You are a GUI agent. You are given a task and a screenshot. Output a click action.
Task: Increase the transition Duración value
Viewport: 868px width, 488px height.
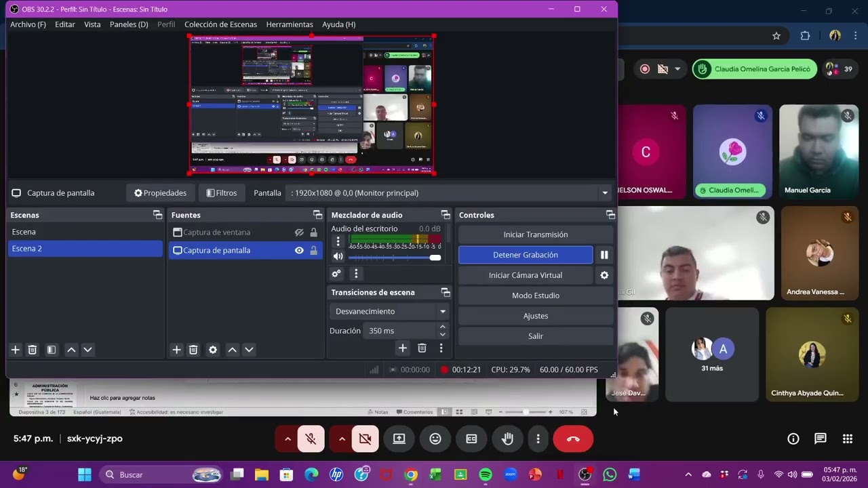coord(443,327)
